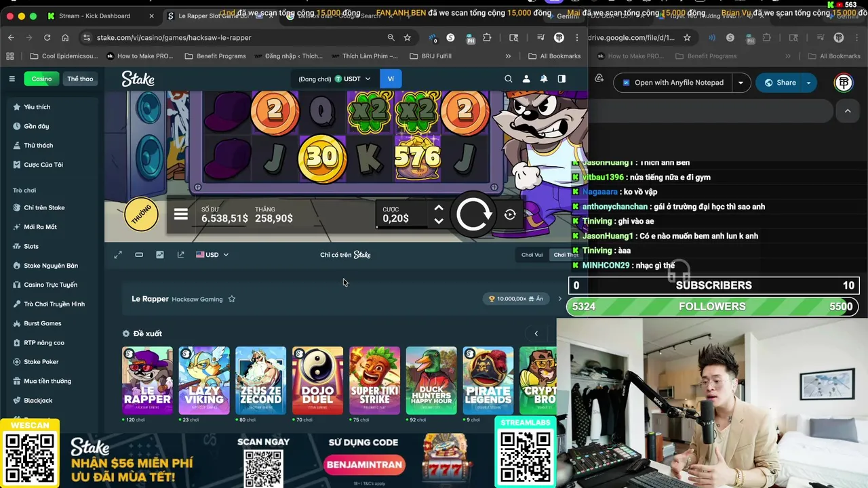Open Pirate Legends game thumbnail
This screenshot has height=488, width=868.
(x=488, y=380)
